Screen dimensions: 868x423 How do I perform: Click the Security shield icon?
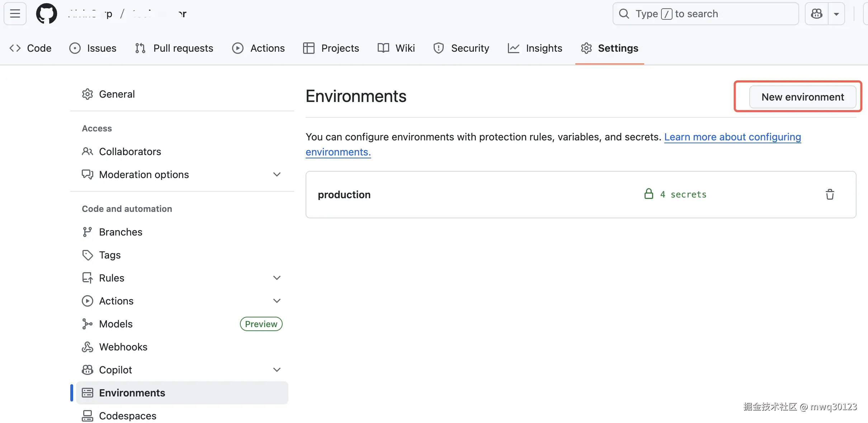point(439,48)
